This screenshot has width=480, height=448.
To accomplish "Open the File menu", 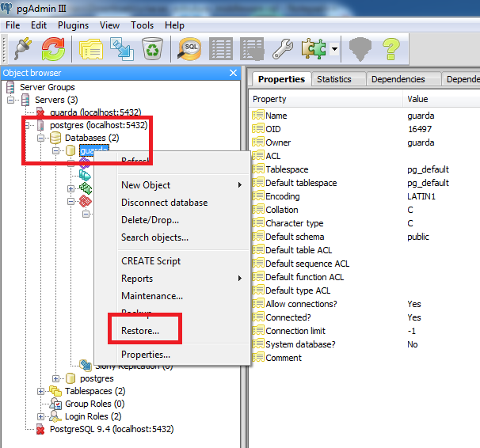I will 13,25.
